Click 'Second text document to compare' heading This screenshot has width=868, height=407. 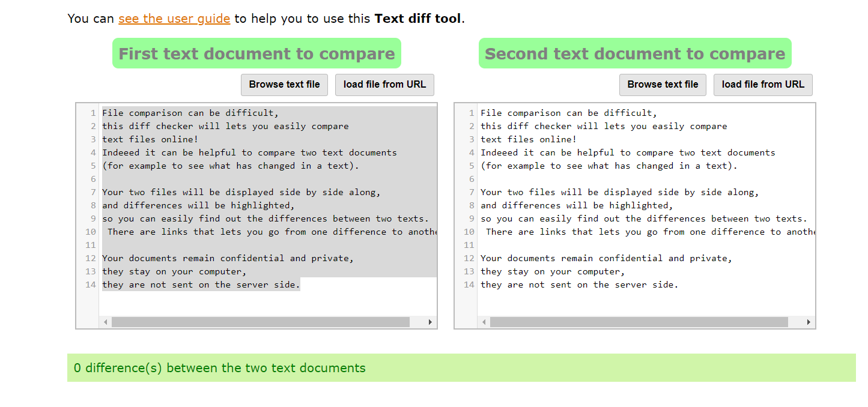635,53
